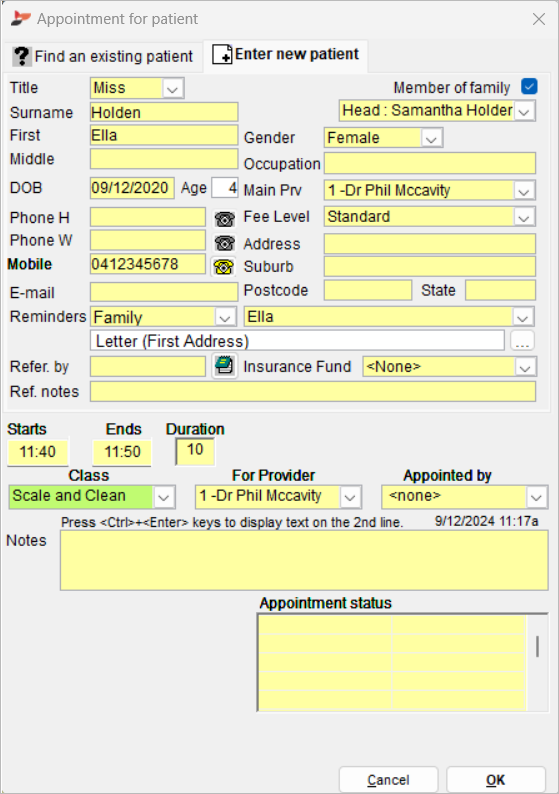Click the Phone H telephone icon

click(x=224, y=219)
